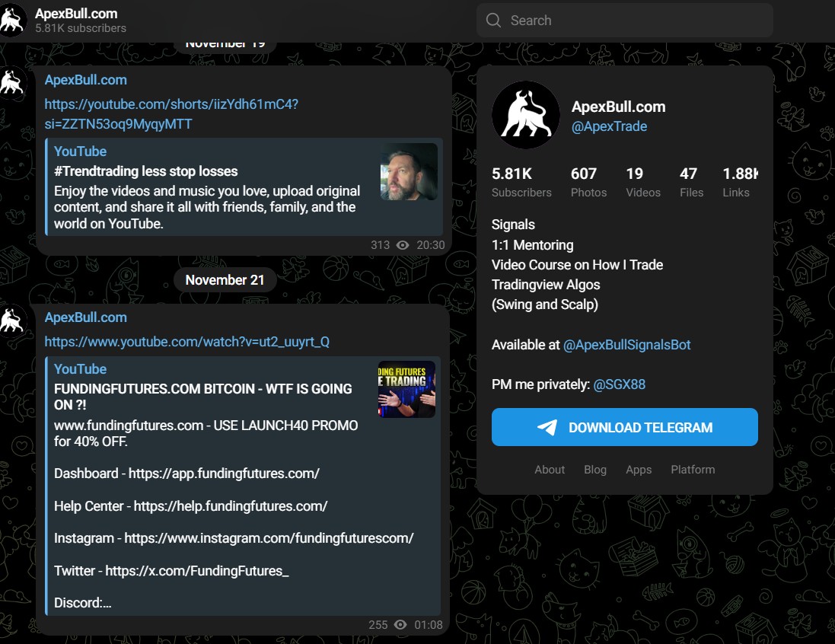This screenshot has height=644, width=835.
Task: Click the paper plane icon on Download Telegram
Action: [547, 427]
